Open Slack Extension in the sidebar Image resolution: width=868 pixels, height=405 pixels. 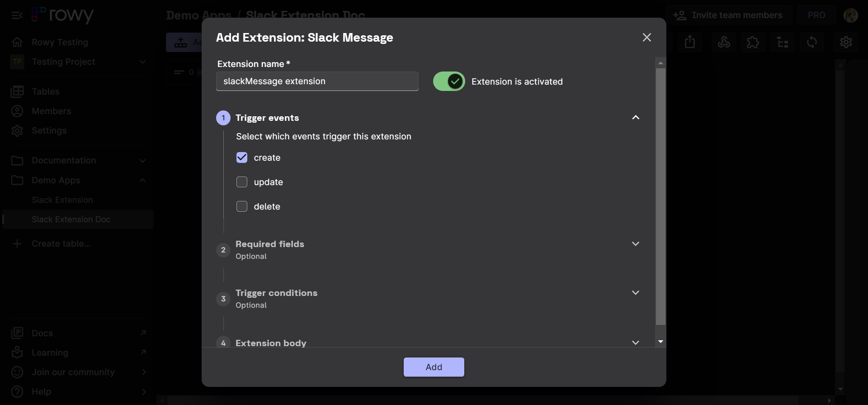pyautogui.click(x=62, y=200)
